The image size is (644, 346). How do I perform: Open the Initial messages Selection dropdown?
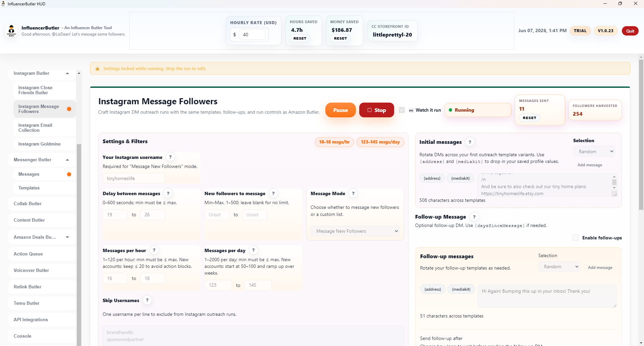point(594,152)
